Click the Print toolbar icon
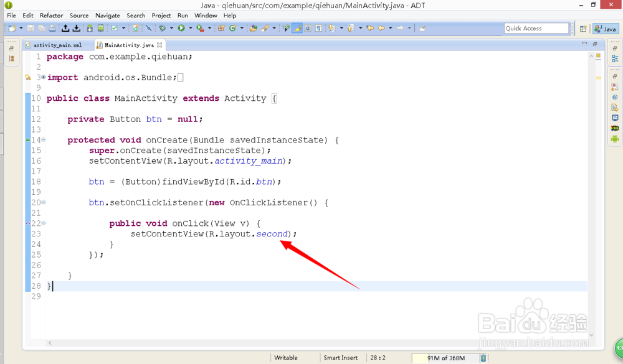Viewport: 623px width, 364px height. click(52, 28)
